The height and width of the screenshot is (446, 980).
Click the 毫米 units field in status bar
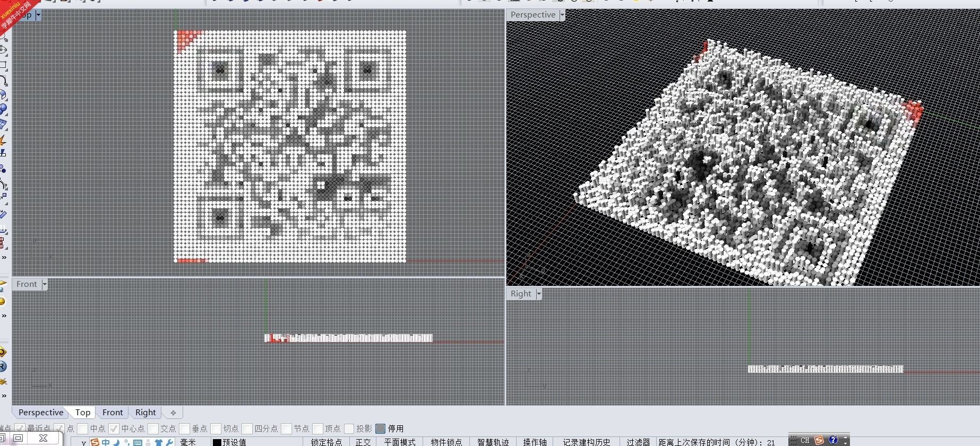[188, 442]
